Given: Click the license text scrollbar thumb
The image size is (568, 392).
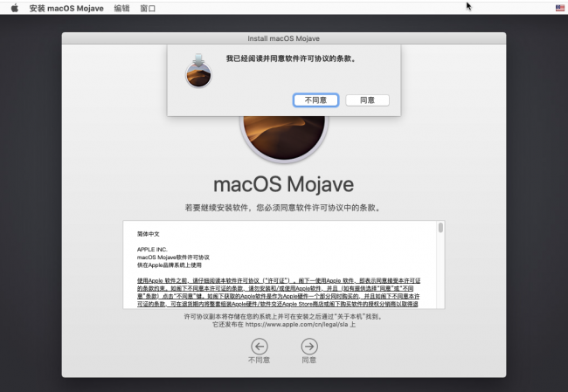Looking at the screenshot, I should [x=440, y=228].
